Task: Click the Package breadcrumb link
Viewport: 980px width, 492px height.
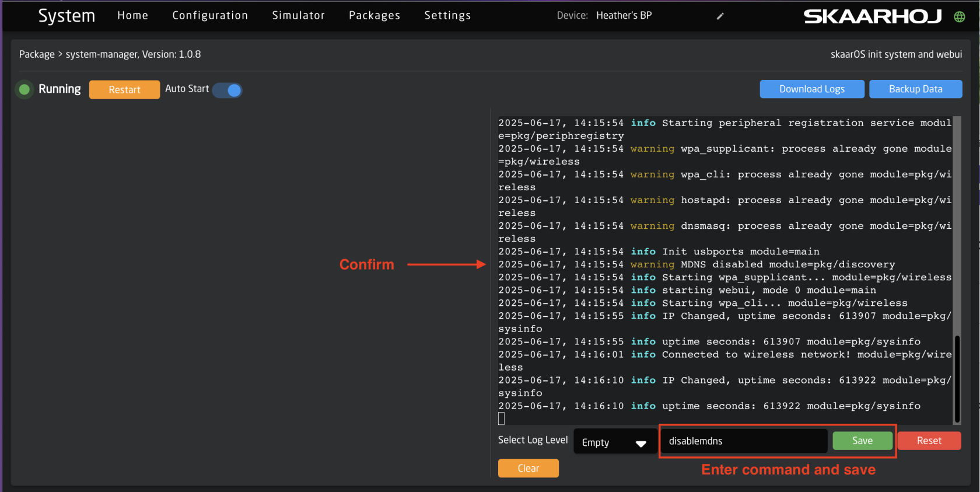Action: coord(37,54)
